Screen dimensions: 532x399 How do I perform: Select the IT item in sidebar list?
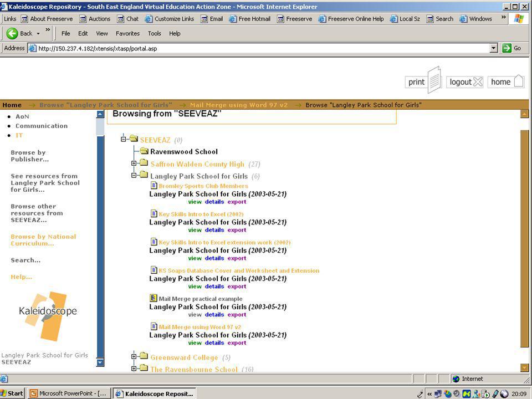(x=19, y=135)
